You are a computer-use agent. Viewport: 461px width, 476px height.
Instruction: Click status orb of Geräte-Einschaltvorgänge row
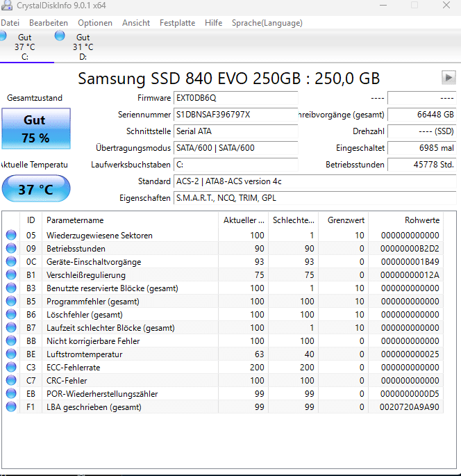point(11,262)
